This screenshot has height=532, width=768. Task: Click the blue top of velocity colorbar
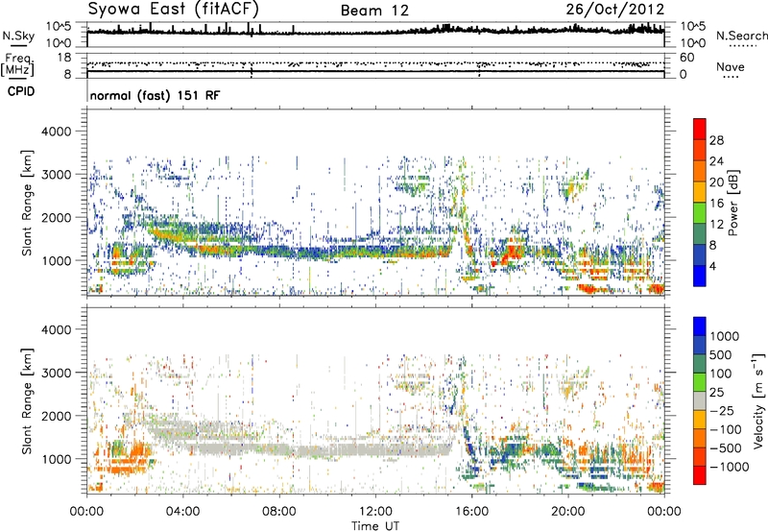pyautogui.click(x=700, y=326)
